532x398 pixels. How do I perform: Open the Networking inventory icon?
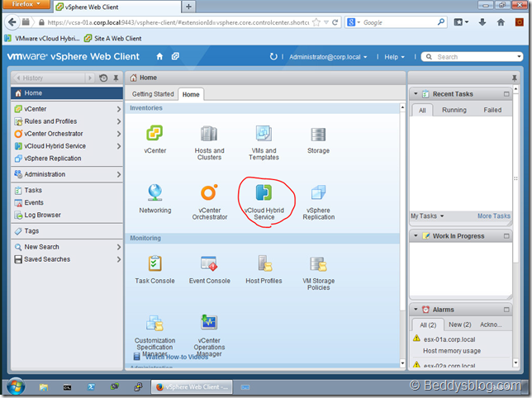tap(154, 192)
